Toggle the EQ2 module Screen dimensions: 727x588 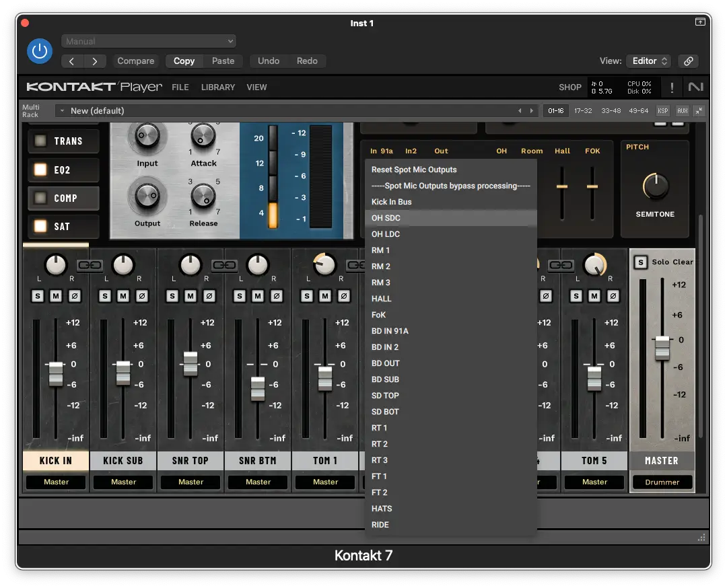[63, 170]
